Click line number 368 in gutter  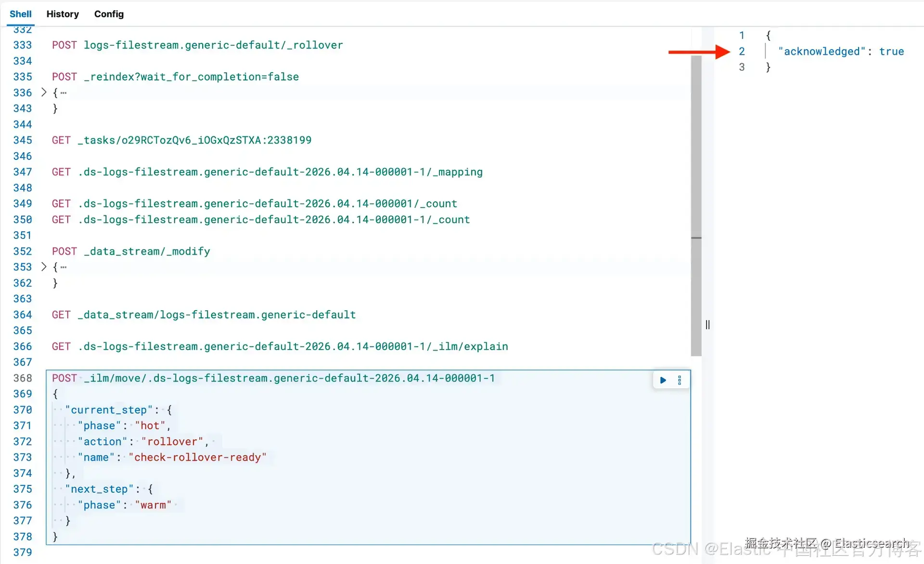[x=23, y=378]
